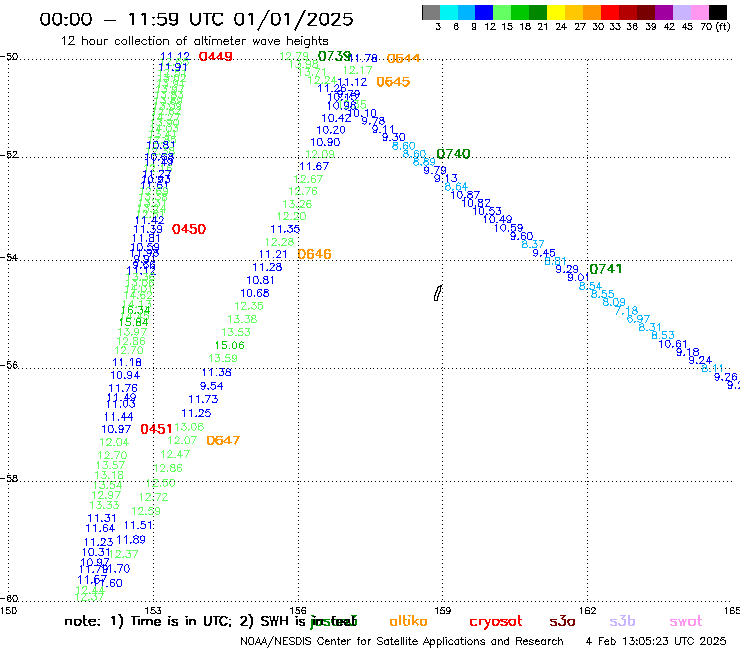Click the black swatch at the legend end
The width and height of the screenshot is (740, 650).
pos(717,12)
